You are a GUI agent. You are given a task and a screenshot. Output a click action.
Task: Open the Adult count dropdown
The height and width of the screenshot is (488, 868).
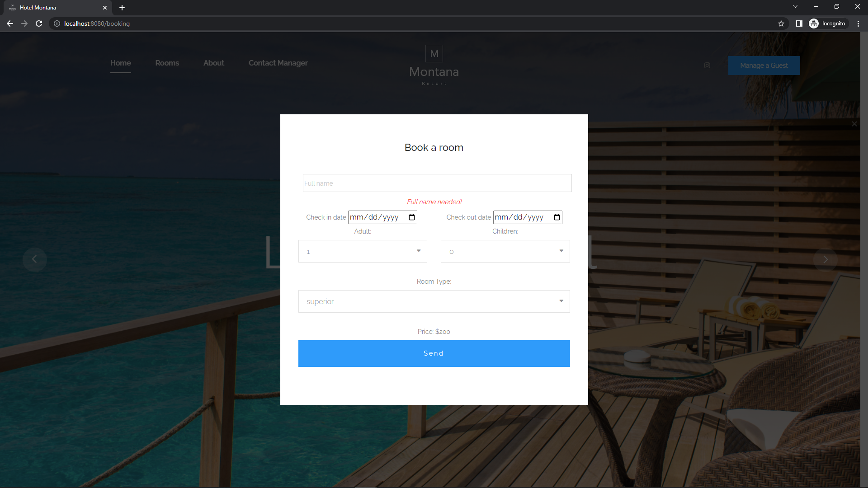pyautogui.click(x=363, y=251)
